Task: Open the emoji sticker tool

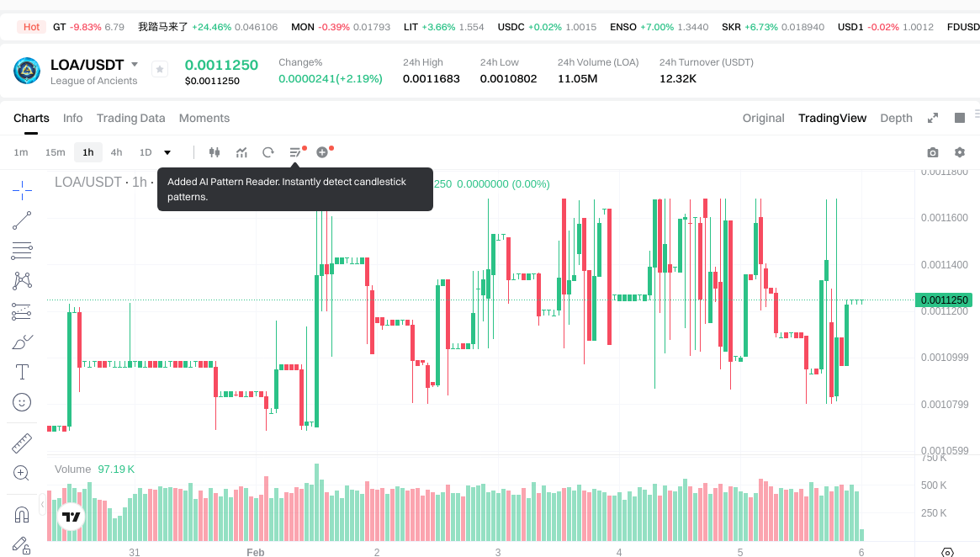Action: click(22, 402)
